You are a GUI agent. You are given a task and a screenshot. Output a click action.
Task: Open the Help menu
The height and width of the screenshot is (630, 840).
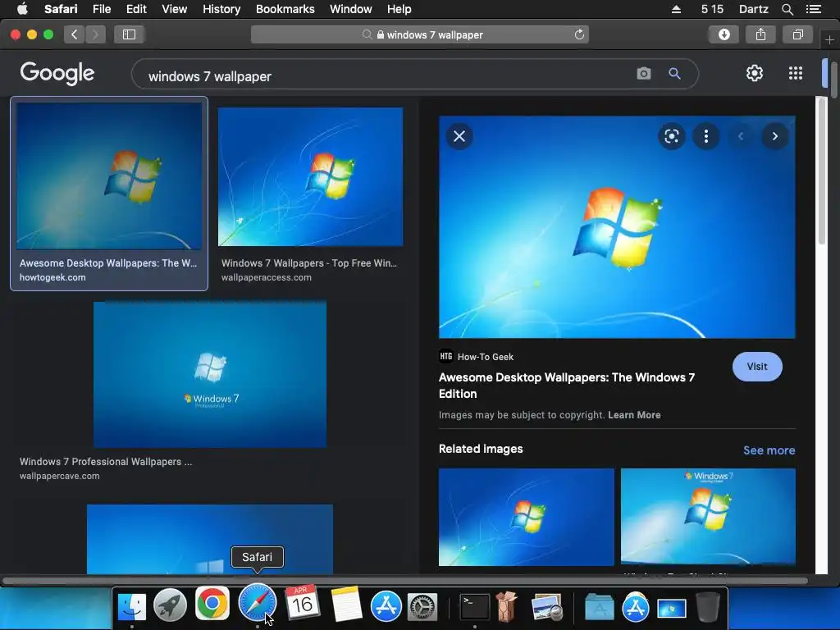[399, 9]
